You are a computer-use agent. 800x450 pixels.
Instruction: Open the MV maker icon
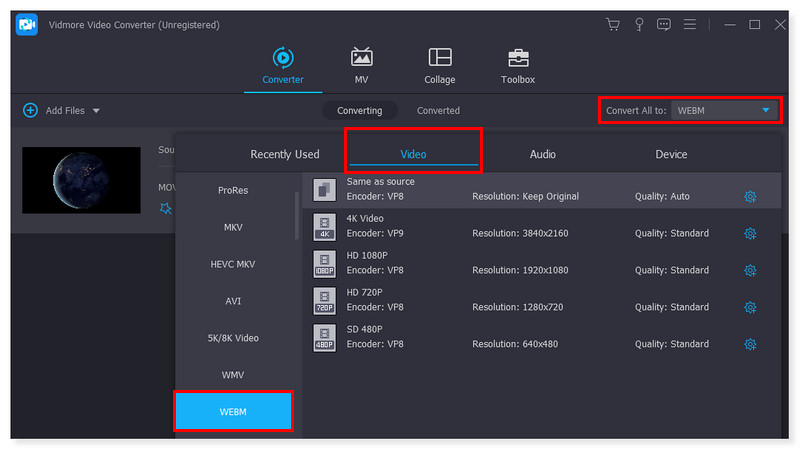point(361,58)
